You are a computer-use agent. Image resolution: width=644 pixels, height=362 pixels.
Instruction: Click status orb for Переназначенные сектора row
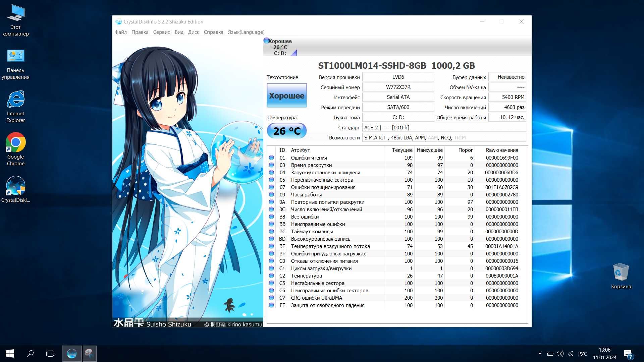tap(271, 180)
